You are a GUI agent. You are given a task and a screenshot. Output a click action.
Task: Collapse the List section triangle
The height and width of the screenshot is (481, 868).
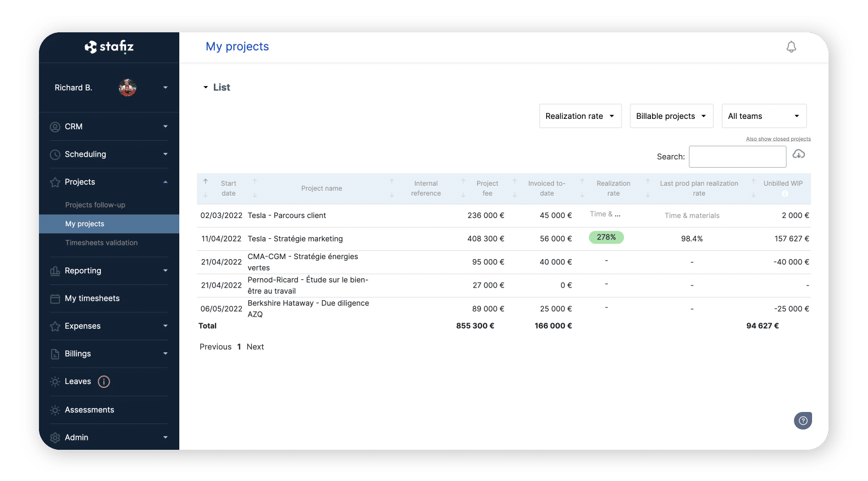coord(206,88)
